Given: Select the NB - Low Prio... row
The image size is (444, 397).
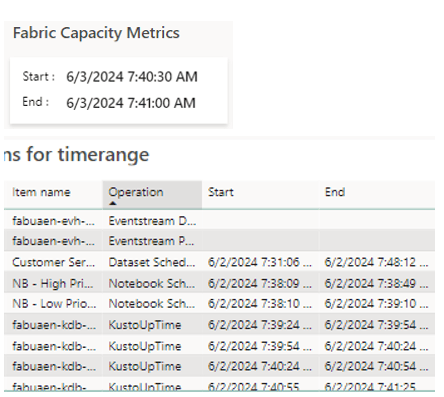Looking at the screenshot, I should coord(219,304).
